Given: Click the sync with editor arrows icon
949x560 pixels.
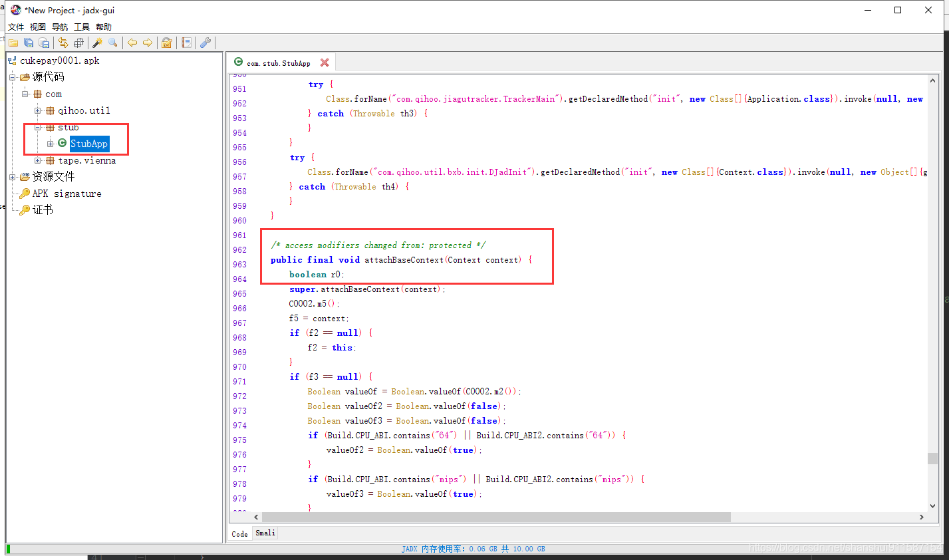Looking at the screenshot, I should tap(63, 43).
